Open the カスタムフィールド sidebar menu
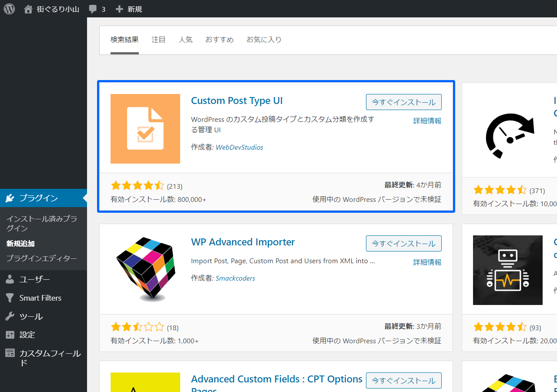The width and height of the screenshot is (557, 392). [44, 358]
